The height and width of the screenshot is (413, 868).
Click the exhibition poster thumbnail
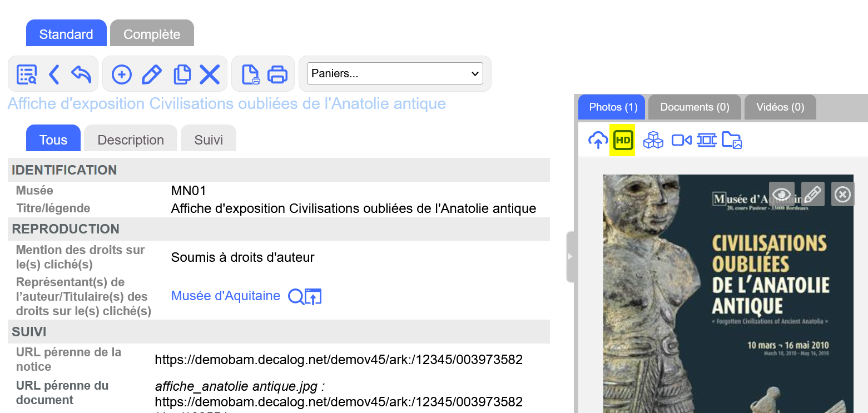[x=728, y=293]
